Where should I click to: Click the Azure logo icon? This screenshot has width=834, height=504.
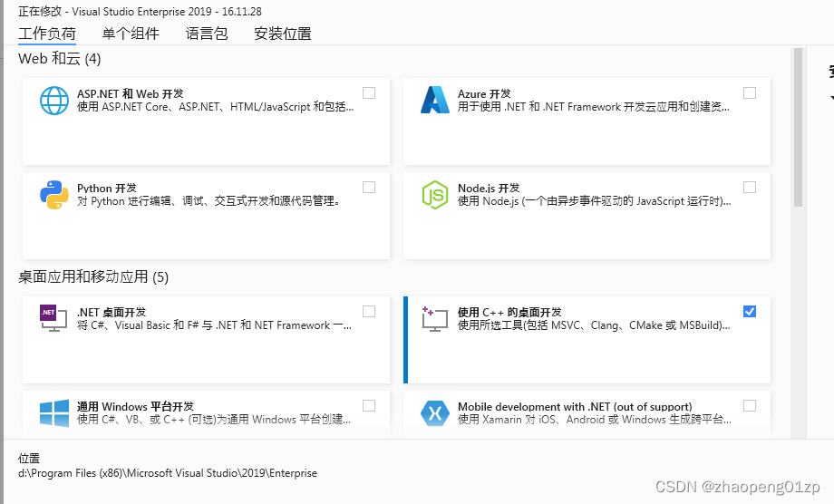click(435, 100)
